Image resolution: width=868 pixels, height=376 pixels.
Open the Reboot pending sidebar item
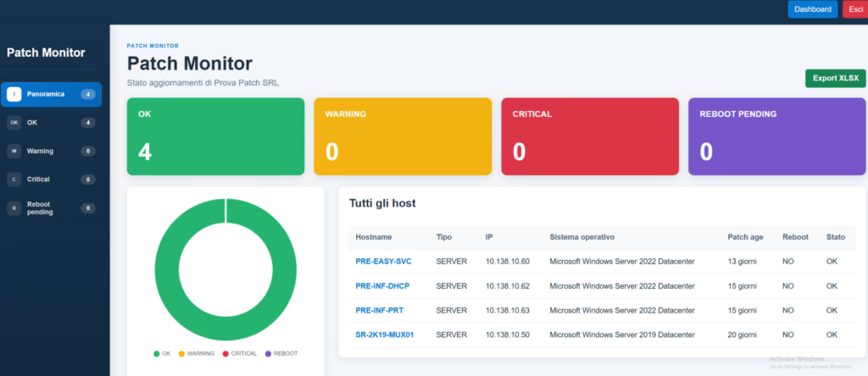[51, 208]
